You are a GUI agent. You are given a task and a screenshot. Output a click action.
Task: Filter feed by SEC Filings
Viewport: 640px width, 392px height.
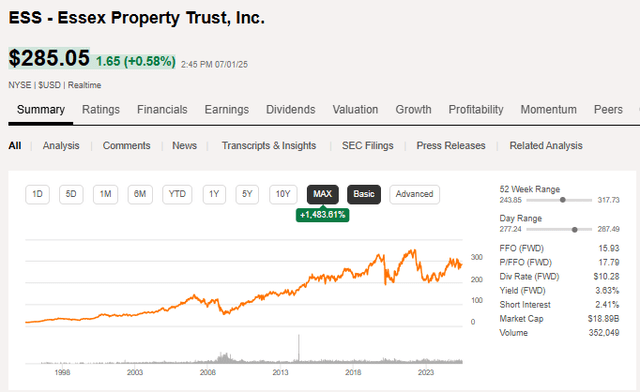coord(368,146)
